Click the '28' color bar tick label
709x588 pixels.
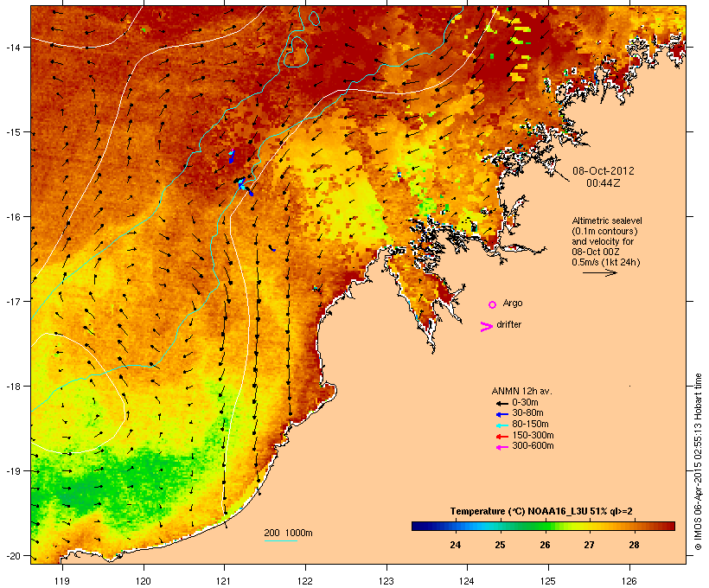tap(634, 545)
